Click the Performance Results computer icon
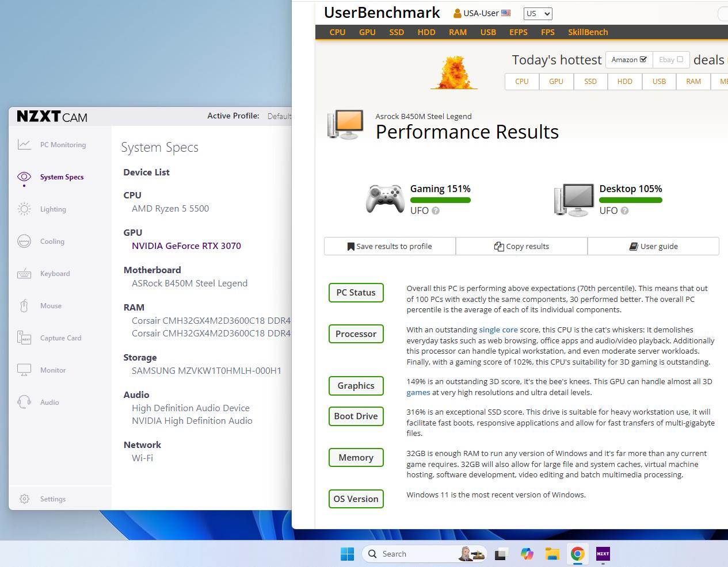Image resolution: width=728 pixels, height=567 pixels. click(x=345, y=124)
